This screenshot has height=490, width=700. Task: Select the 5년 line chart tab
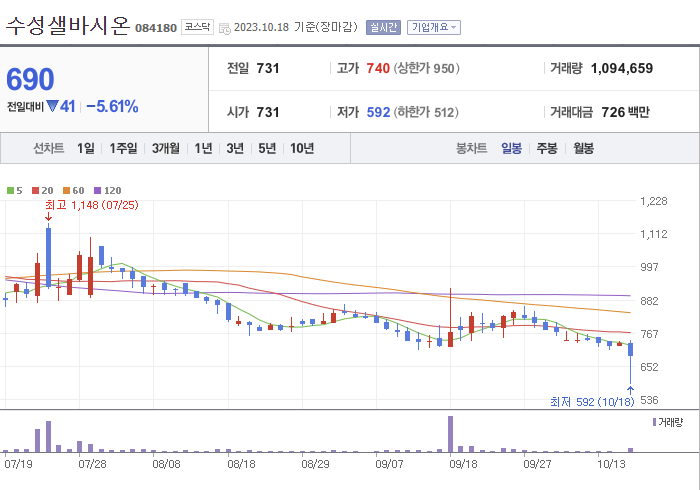coord(267,148)
